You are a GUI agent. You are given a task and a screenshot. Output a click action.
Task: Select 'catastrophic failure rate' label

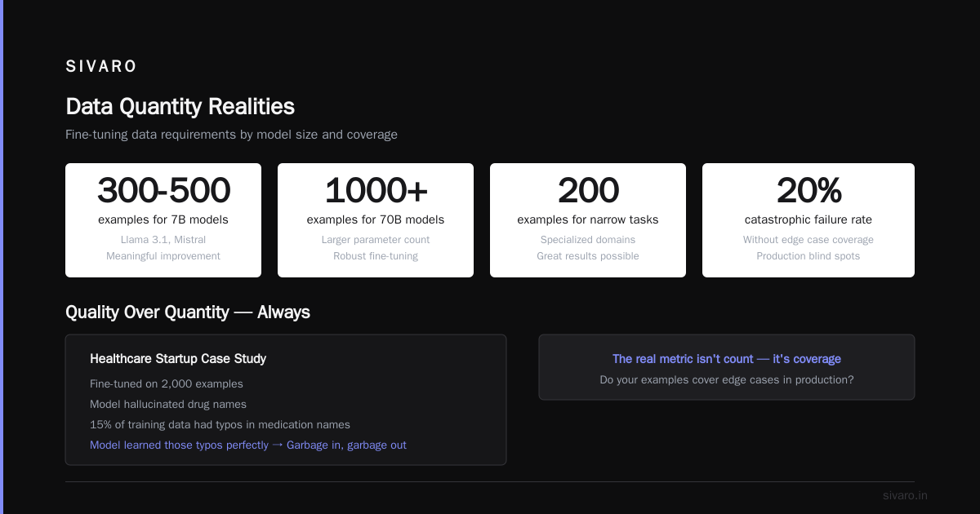coord(808,219)
